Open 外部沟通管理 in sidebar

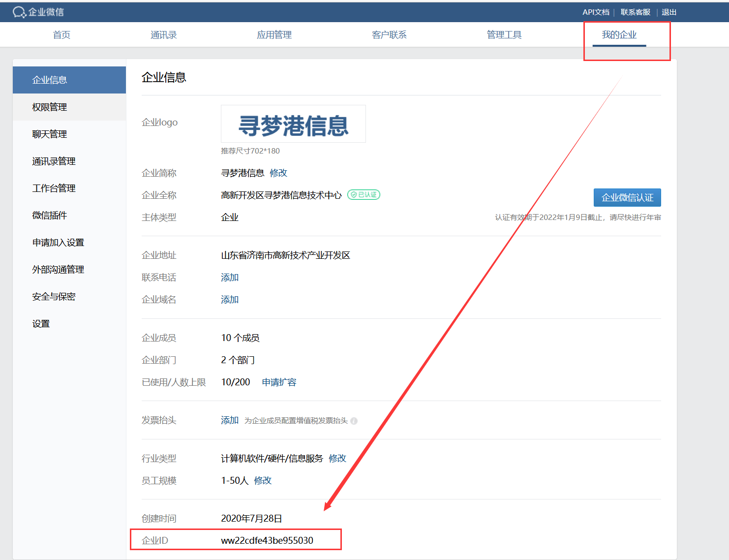coord(69,269)
